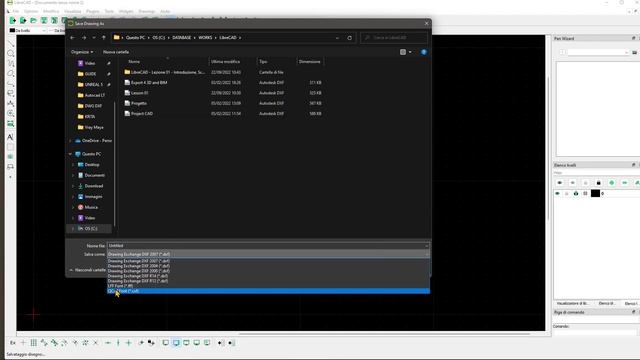640x360 pixels.
Task: Click Open file icon in LibreCAD toolbar
Action: [33, 20]
